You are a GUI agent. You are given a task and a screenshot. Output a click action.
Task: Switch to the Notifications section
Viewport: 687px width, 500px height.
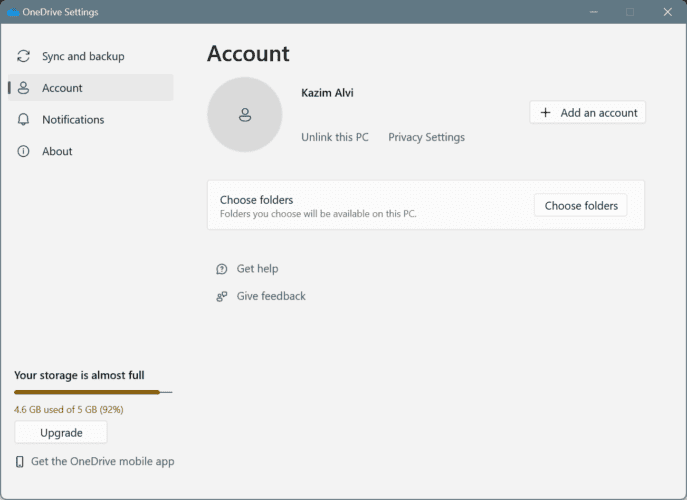[73, 120]
